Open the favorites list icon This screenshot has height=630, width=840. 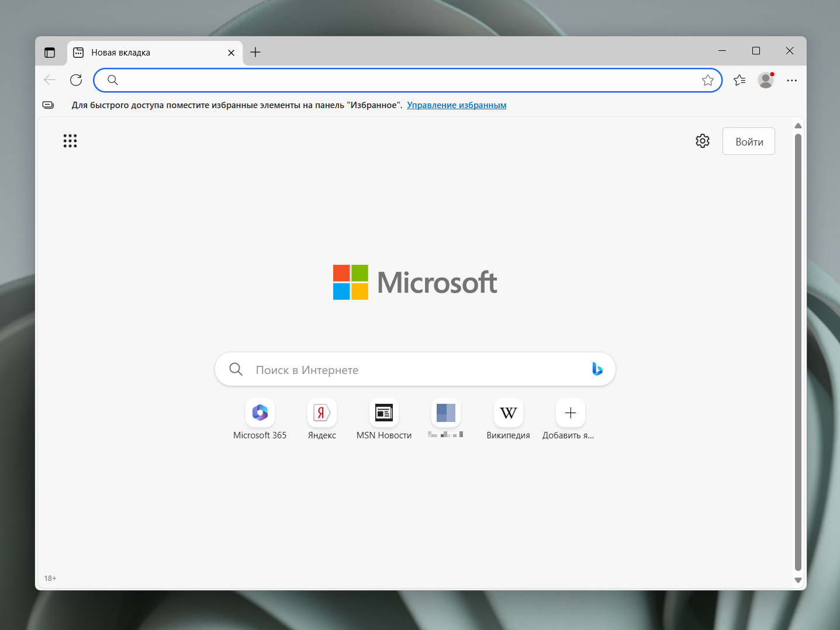[x=739, y=80]
